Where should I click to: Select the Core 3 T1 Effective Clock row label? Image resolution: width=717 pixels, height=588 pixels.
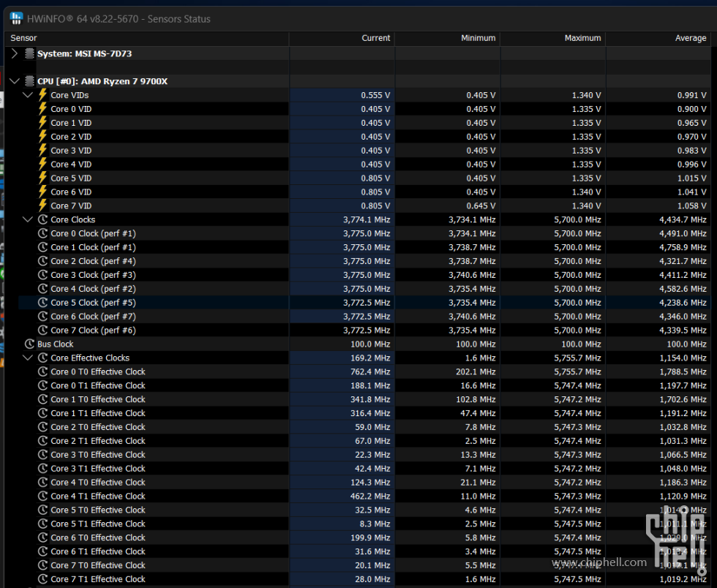coord(98,468)
